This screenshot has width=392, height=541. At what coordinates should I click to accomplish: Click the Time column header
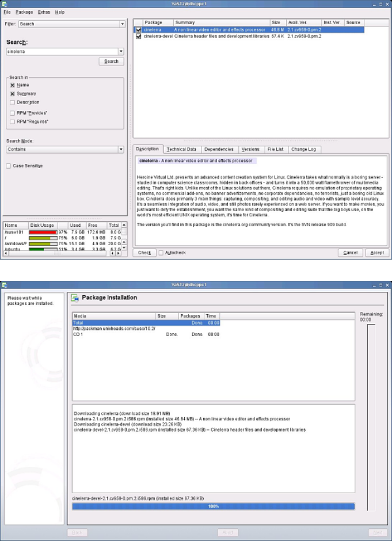(x=212, y=316)
